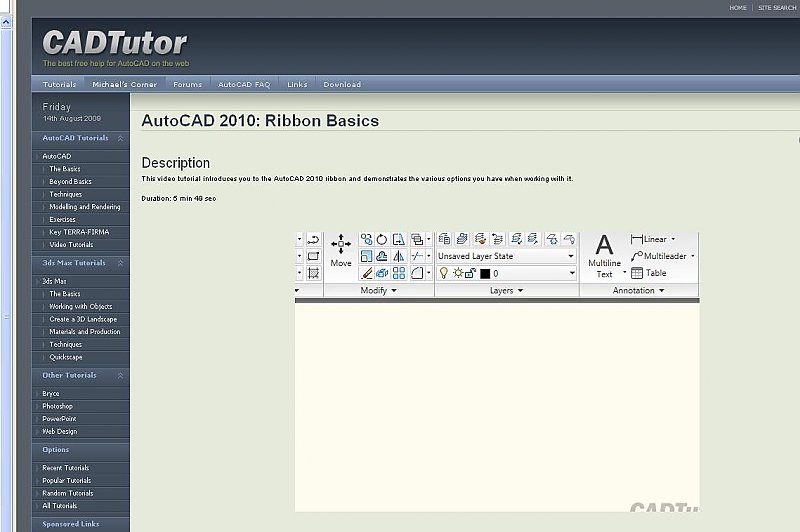Select the Move tool in the ribbon
Image resolution: width=800 pixels, height=532 pixels.
341,250
